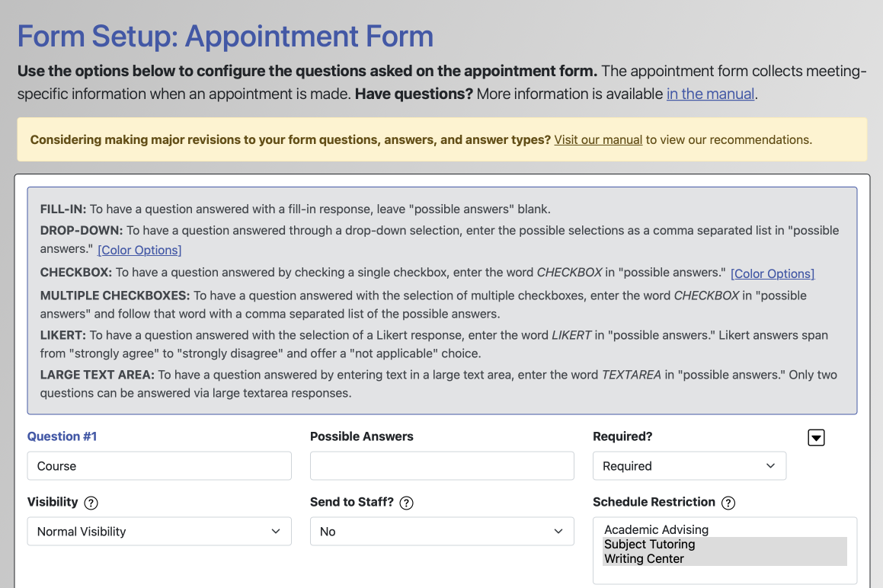This screenshot has height=588, width=883.
Task: Click the Question #1 label
Action: coord(62,436)
